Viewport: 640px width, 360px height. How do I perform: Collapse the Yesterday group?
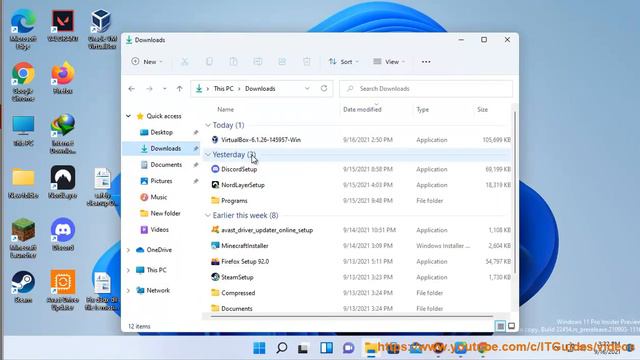(x=208, y=154)
